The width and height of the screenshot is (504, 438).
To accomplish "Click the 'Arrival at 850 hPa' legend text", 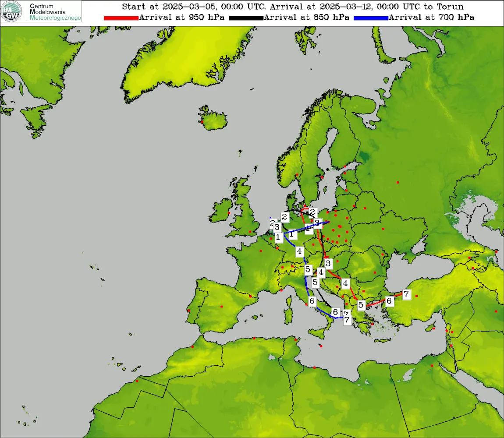I will [x=307, y=18].
